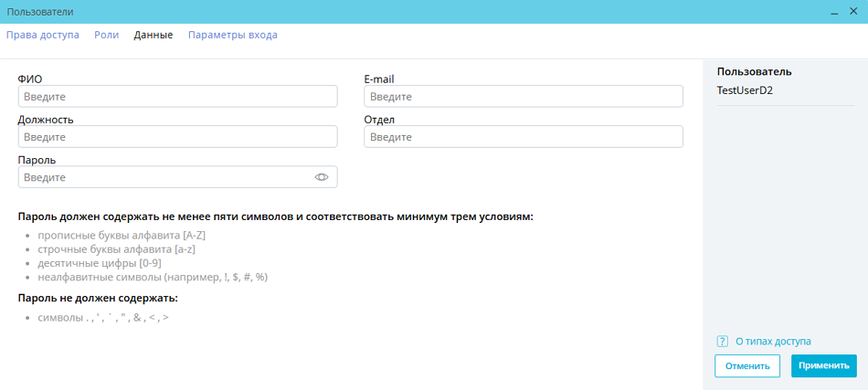Click the Пароль field label
The image size is (868, 390).
point(37,160)
